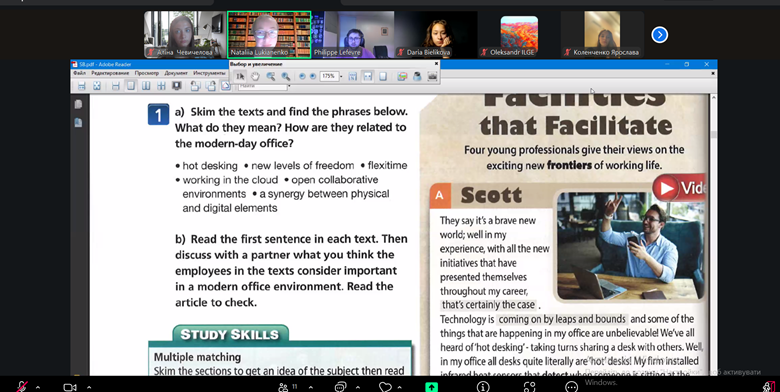The height and width of the screenshot is (392, 780).
Task: Choose the marquee zoom magnifier tool
Action: [x=271, y=76]
